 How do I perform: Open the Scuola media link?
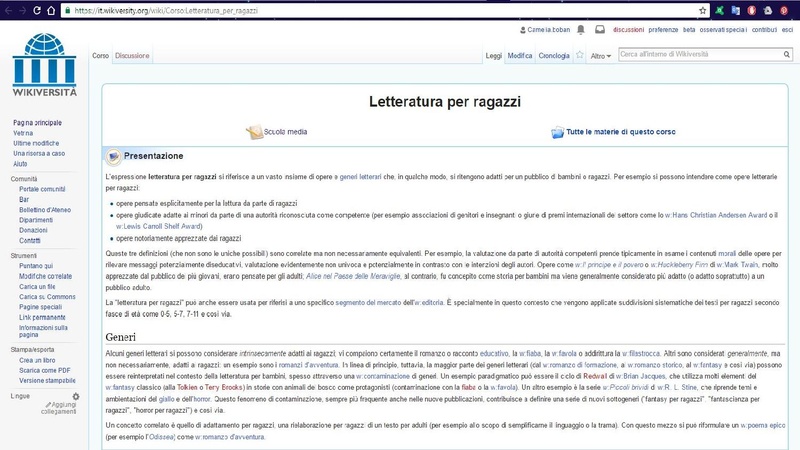(x=285, y=132)
